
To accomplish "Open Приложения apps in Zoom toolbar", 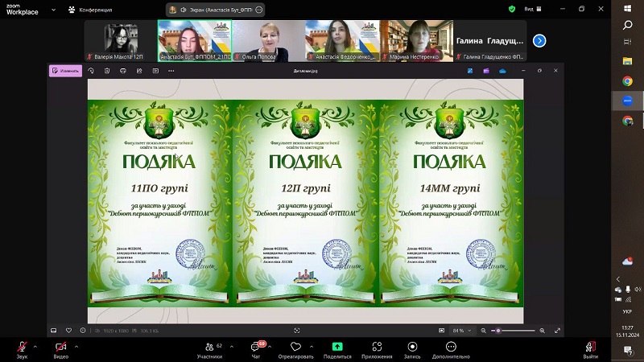I will pos(377,350).
